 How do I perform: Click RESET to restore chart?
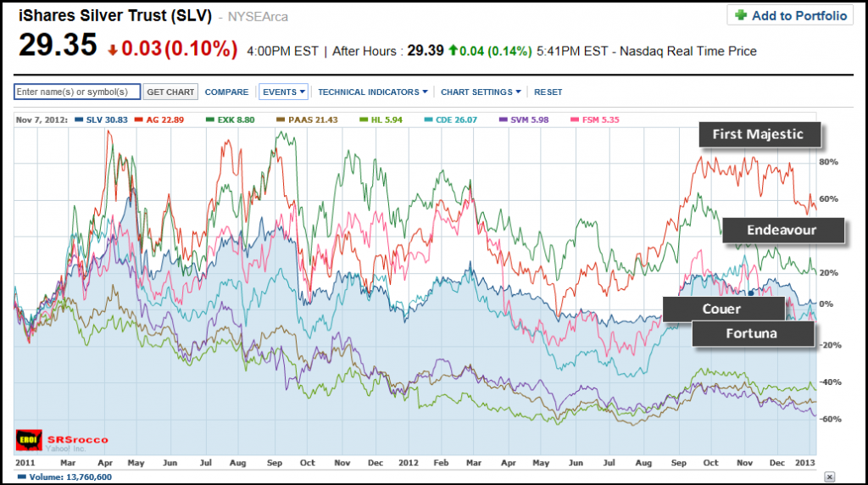[548, 92]
